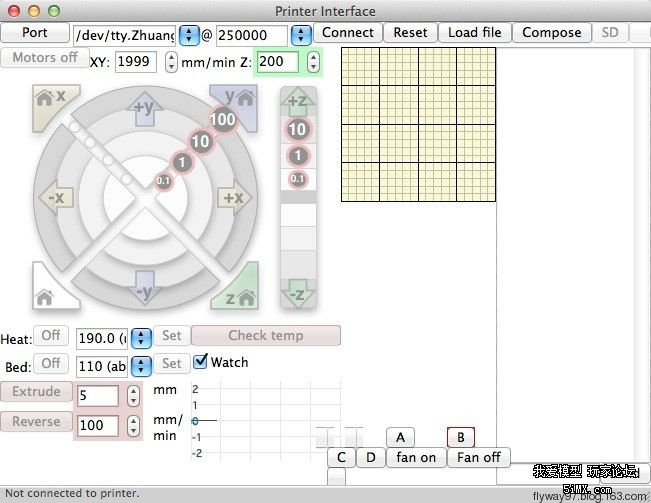This screenshot has height=503, width=651.
Task: Select 100 mm XY jog distance marker
Action: tap(223, 120)
